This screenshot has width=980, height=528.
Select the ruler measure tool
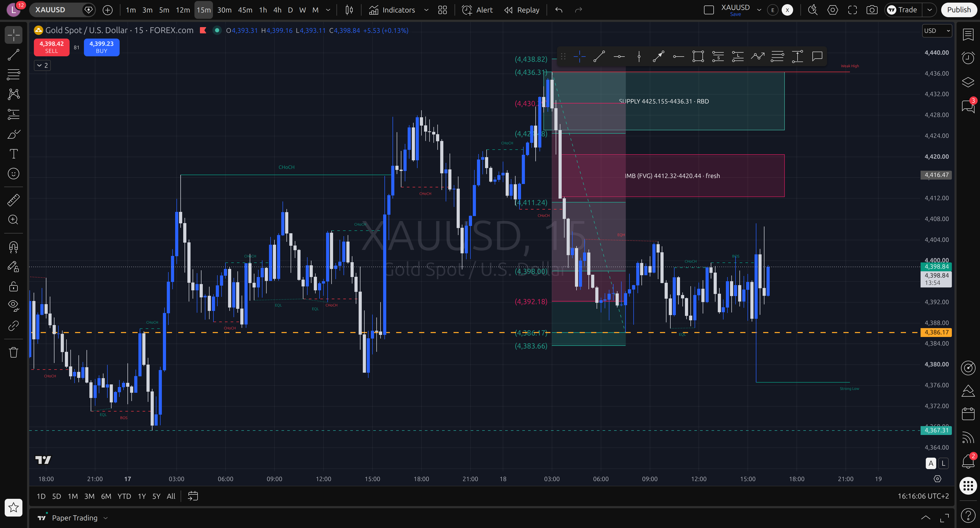coord(14,200)
